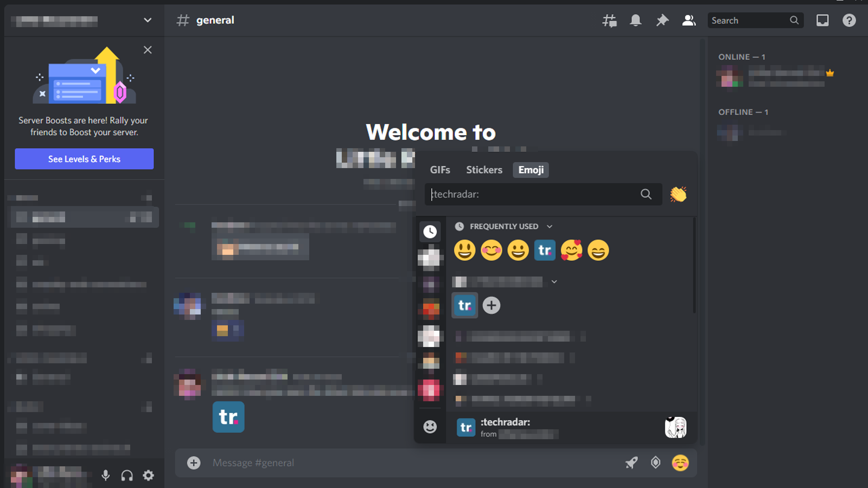This screenshot has width=868, height=488.
Task: Click the laughing emoji with tears
Action: [598, 250]
